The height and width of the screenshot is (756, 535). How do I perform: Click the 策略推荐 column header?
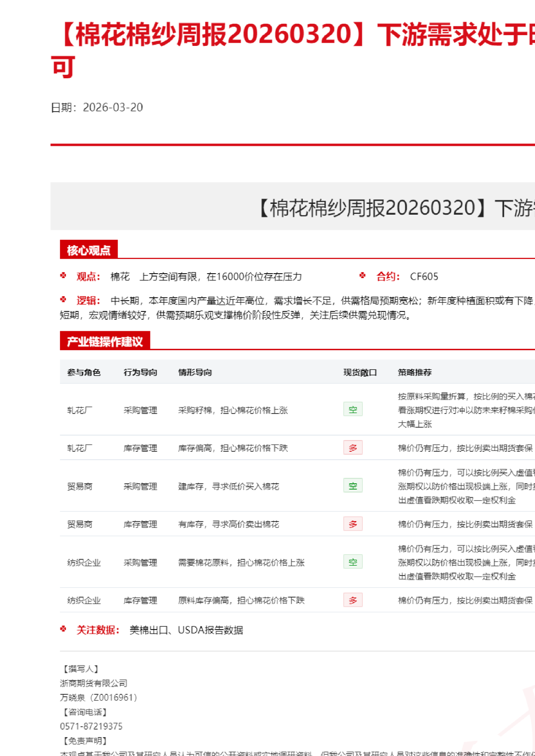pyautogui.click(x=415, y=373)
